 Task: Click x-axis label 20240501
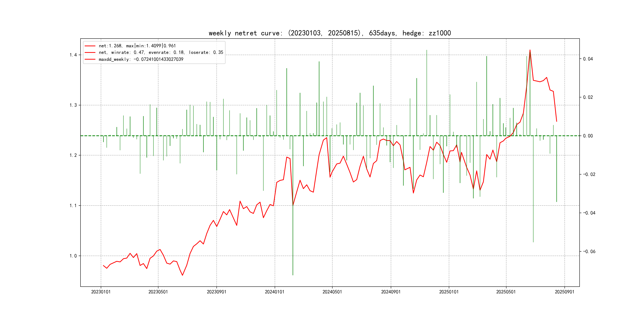[x=332, y=292]
